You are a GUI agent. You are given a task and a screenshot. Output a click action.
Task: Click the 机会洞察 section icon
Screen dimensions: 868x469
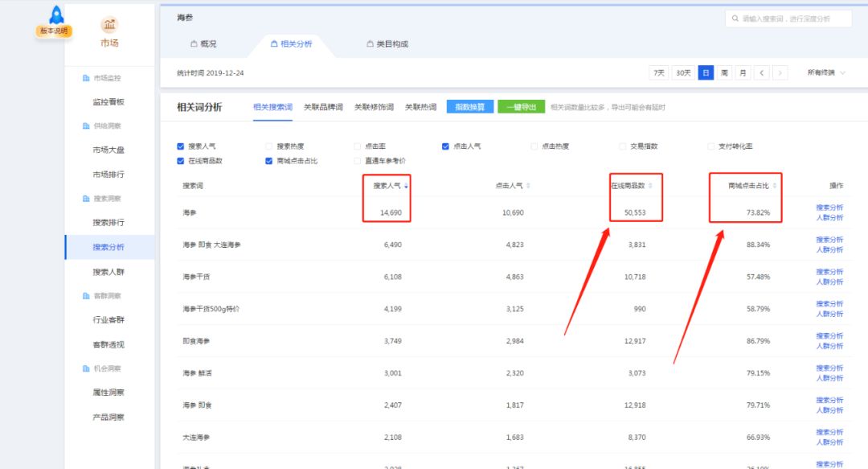[x=86, y=368]
